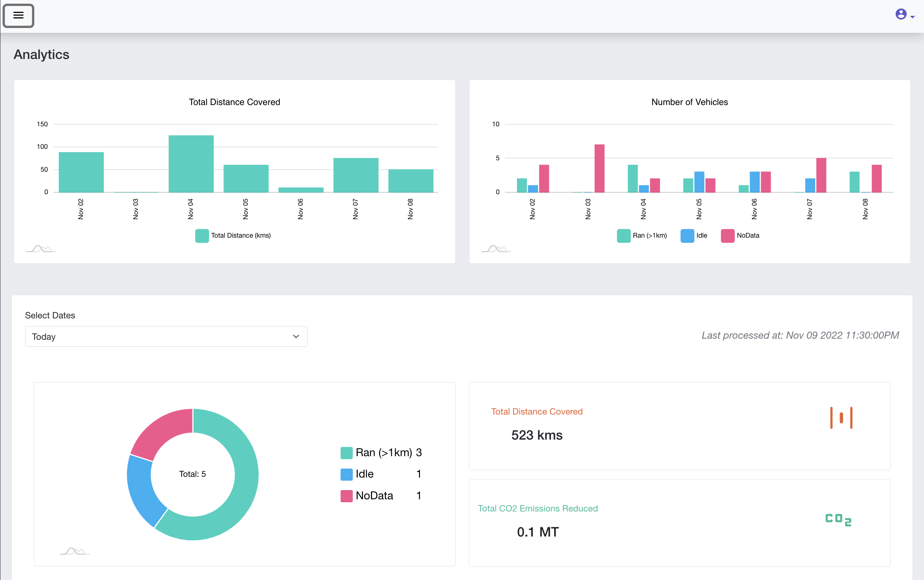The height and width of the screenshot is (580, 924).
Task: Toggle NoData 1 entry in donut legend
Action: pyautogui.click(x=381, y=496)
